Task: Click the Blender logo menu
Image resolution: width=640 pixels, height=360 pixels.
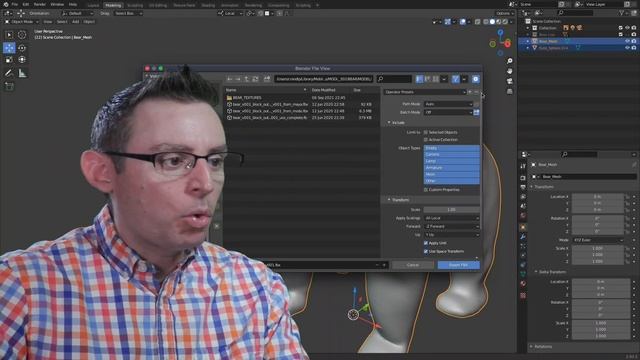Action: click(5, 4)
